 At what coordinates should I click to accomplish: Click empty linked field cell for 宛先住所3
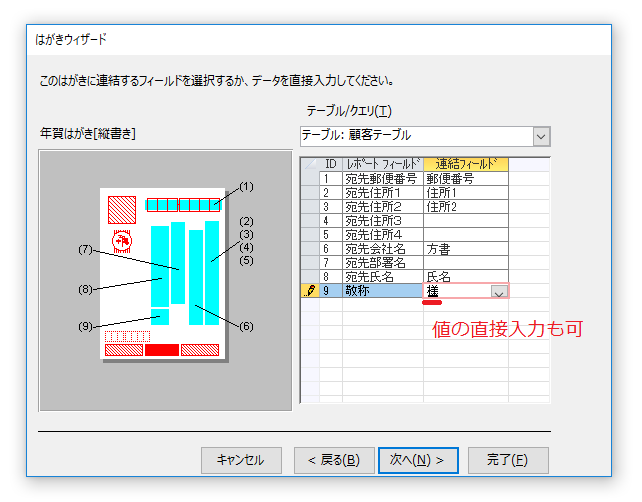click(466, 221)
